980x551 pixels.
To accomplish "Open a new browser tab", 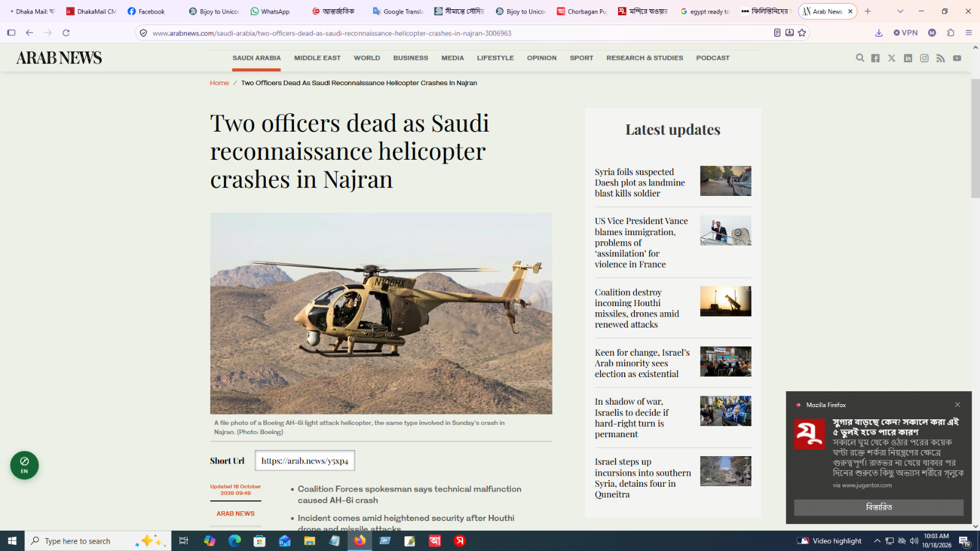I will (867, 12).
